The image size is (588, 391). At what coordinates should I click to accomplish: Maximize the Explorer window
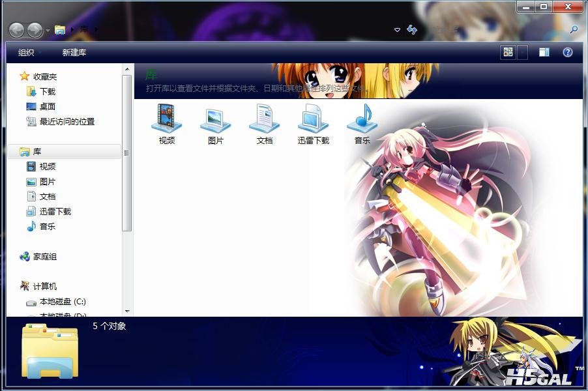point(544,7)
